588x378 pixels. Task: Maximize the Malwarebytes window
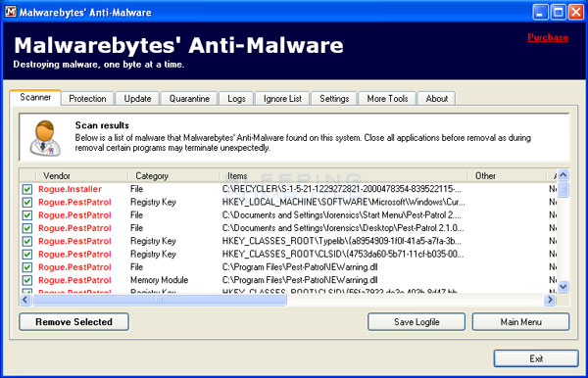[x=558, y=13]
